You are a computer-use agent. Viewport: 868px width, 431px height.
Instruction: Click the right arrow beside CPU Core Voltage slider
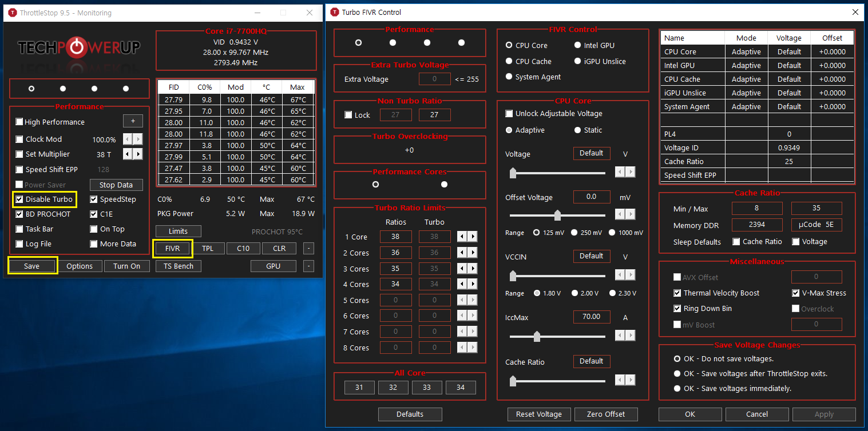[x=630, y=171]
